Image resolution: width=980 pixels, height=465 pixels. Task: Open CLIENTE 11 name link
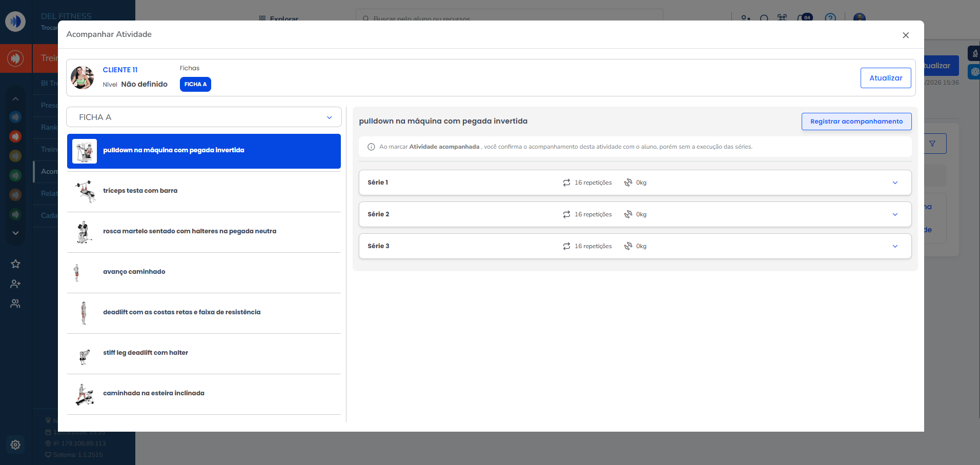click(x=120, y=70)
